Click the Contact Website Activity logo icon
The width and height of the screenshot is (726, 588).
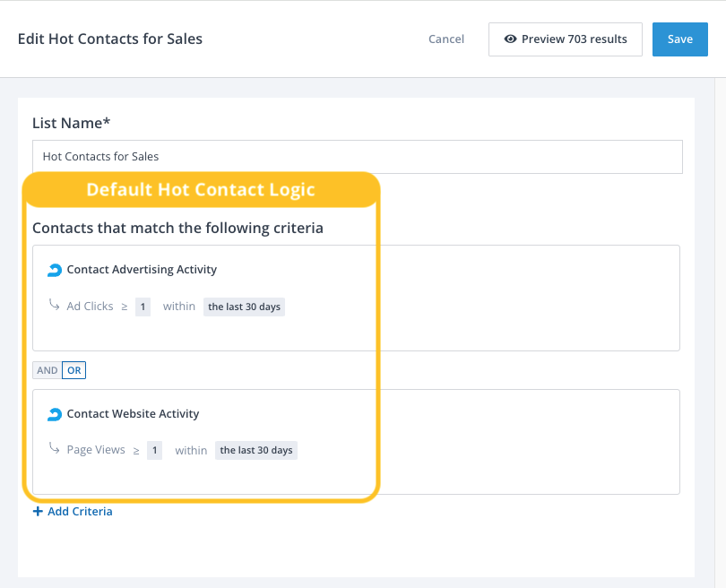55,414
